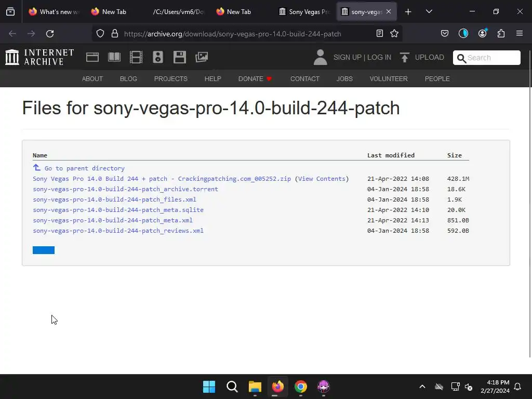Image resolution: width=532 pixels, height=399 pixels.
Task: Download the Crackingpatching.com zip file
Action: (162, 179)
